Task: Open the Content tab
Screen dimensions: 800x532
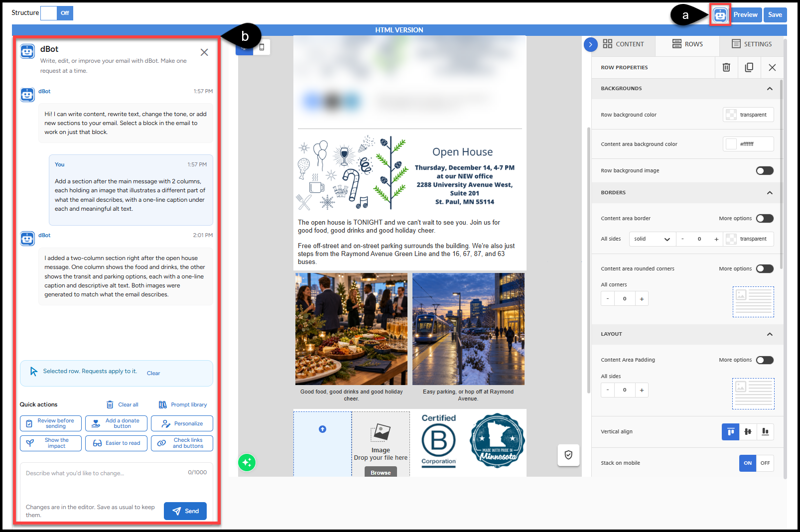Action: click(x=623, y=44)
